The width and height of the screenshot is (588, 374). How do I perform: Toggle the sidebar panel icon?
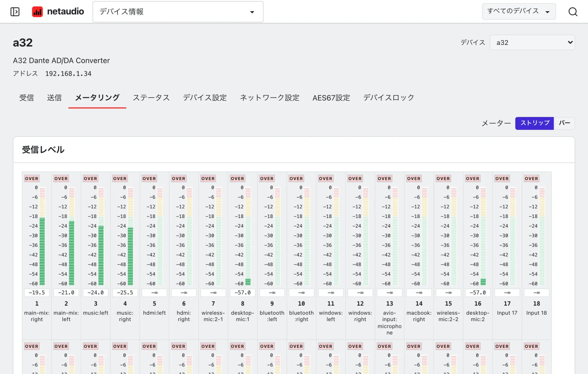pyautogui.click(x=15, y=12)
